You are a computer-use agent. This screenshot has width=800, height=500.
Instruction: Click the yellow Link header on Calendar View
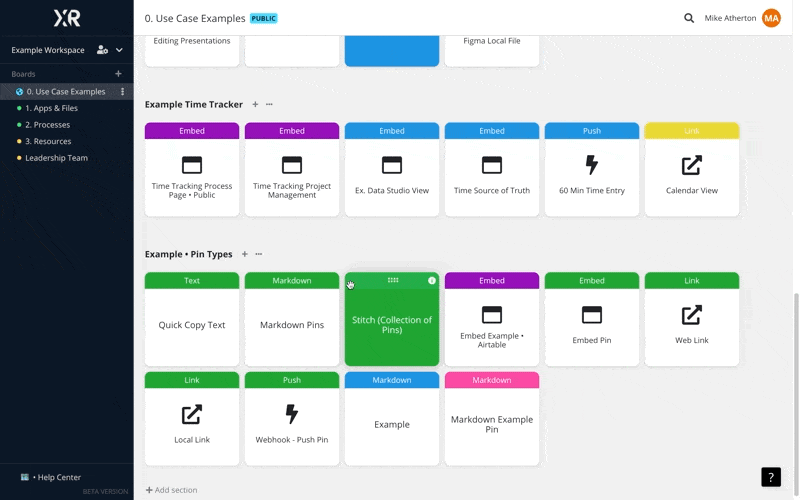coord(692,131)
